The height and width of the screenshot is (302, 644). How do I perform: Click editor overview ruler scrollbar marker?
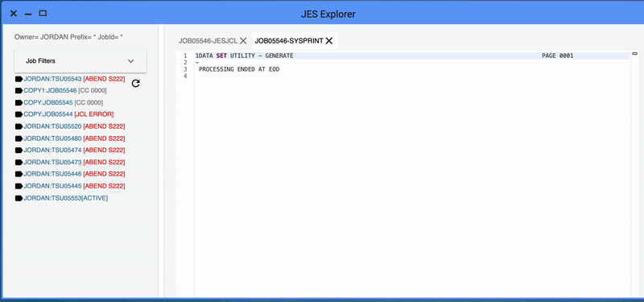[x=634, y=53]
